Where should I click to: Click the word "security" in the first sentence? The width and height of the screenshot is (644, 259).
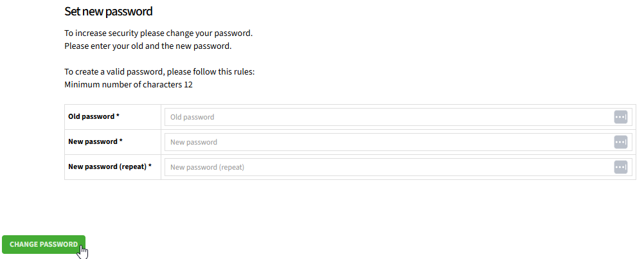point(123,33)
